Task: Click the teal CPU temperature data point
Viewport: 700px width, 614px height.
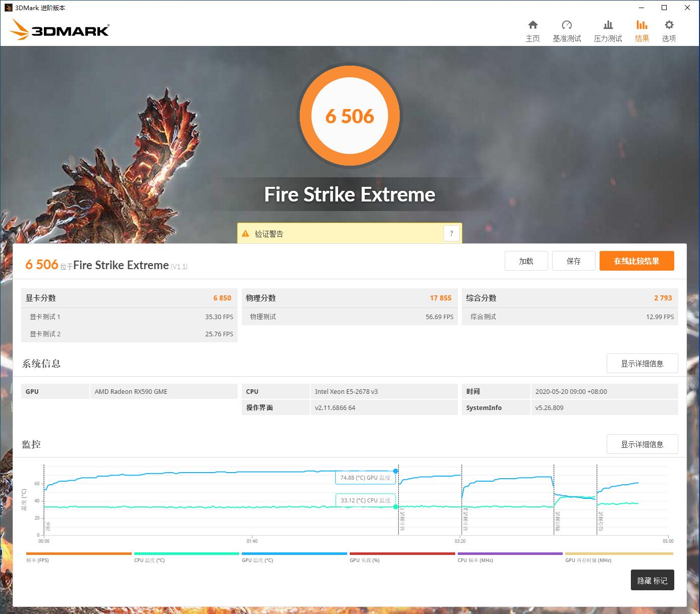Action: (396, 507)
